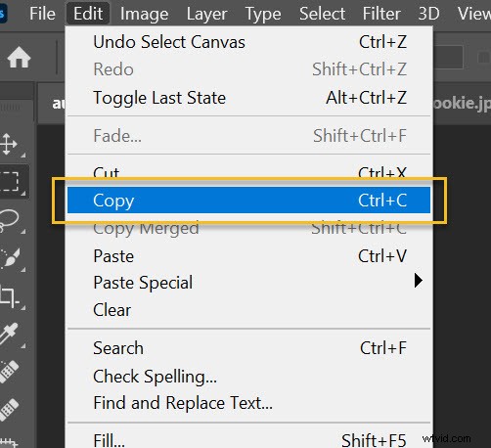Choose Search from Edit menu
The height and width of the screenshot is (448, 491).
pyautogui.click(x=249, y=348)
